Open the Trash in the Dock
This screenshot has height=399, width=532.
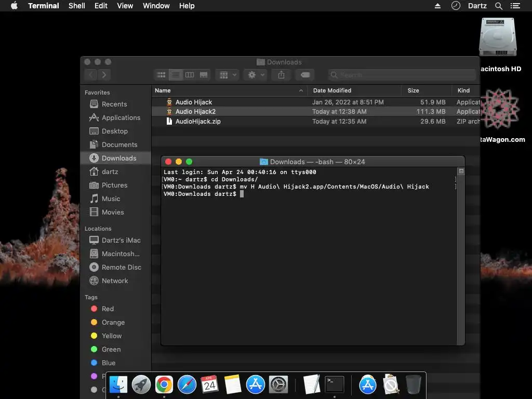(413, 385)
